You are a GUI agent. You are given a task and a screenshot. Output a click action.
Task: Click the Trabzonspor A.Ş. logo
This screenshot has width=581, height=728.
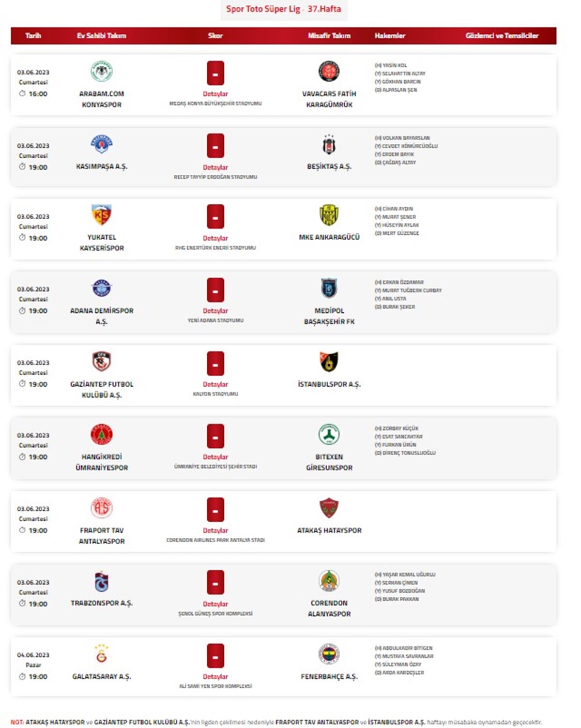[x=102, y=581]
